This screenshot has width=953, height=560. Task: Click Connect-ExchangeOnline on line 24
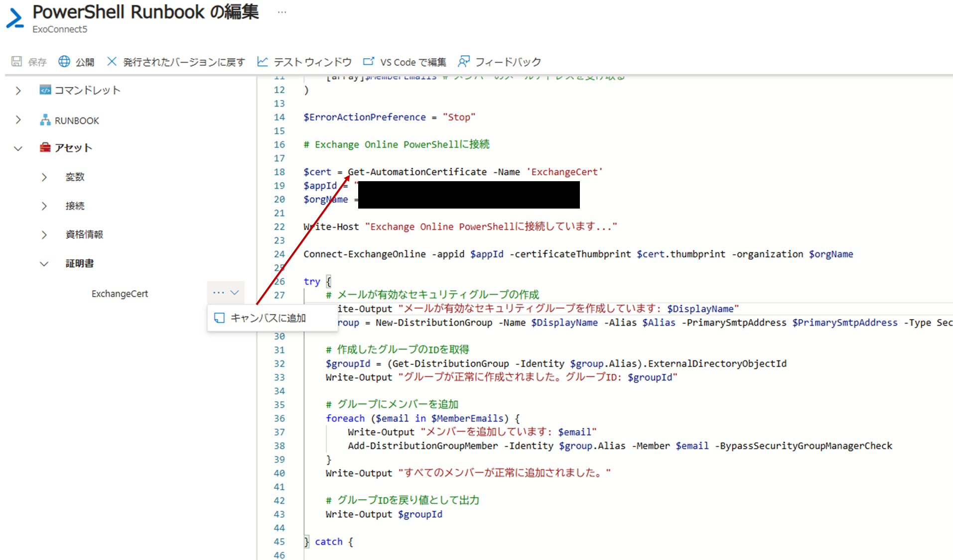pos(365,254)
